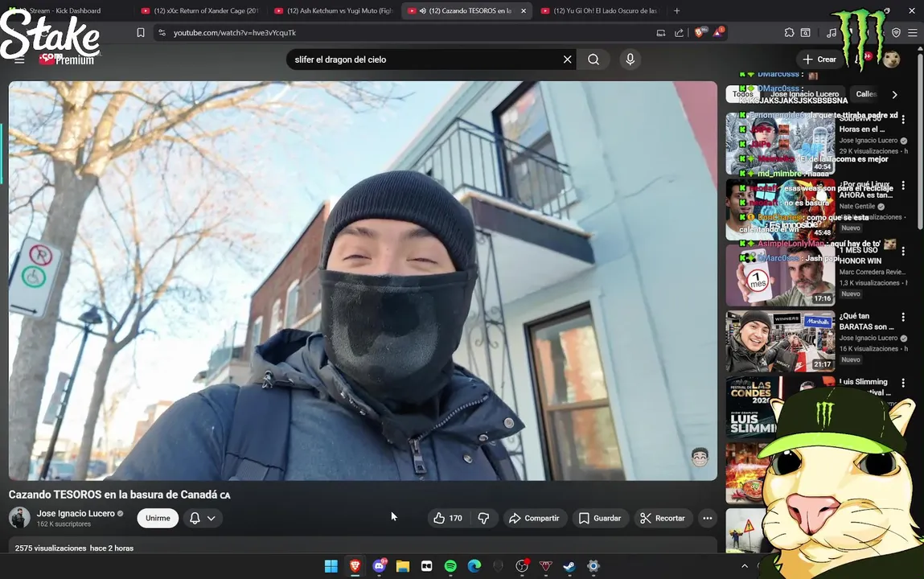This screenshot has width=924, height=579.
Task: Click '162 K suscriptores' text
Action: 64,524
